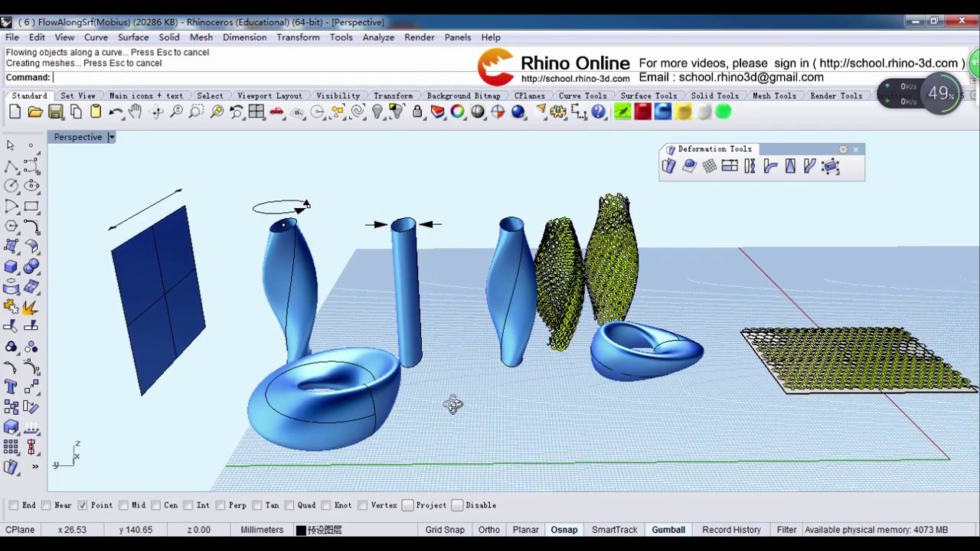Expand the more tools chevron in left sidebar
The width and height of the screenshot is (980, 551).
pos(34,466)
